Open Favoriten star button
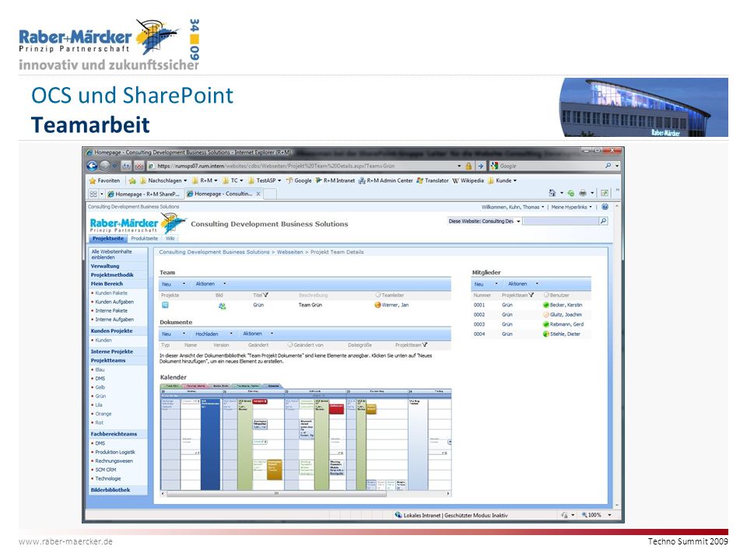Viewport: 747px width, 560px height. (105, 180)
